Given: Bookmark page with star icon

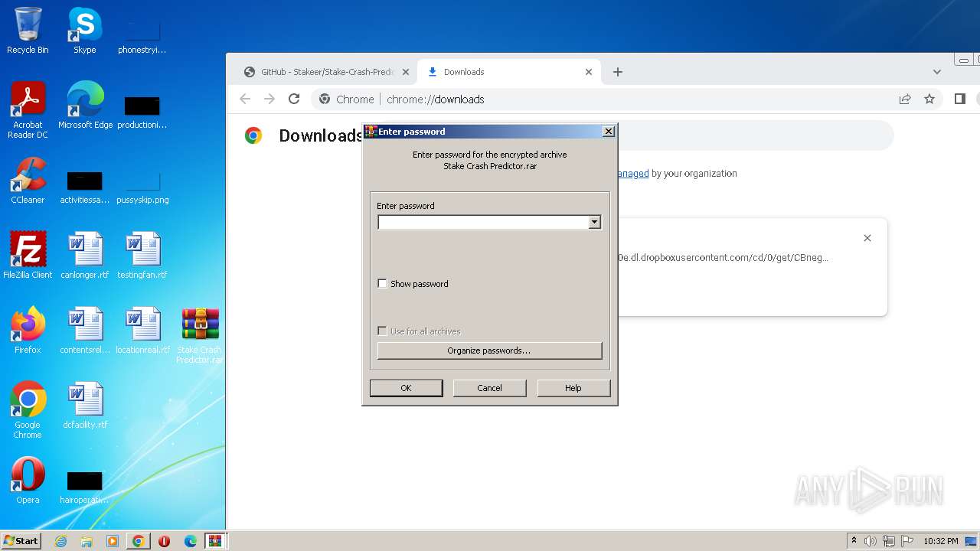Looking at the screenshot, I should (929, 99).
